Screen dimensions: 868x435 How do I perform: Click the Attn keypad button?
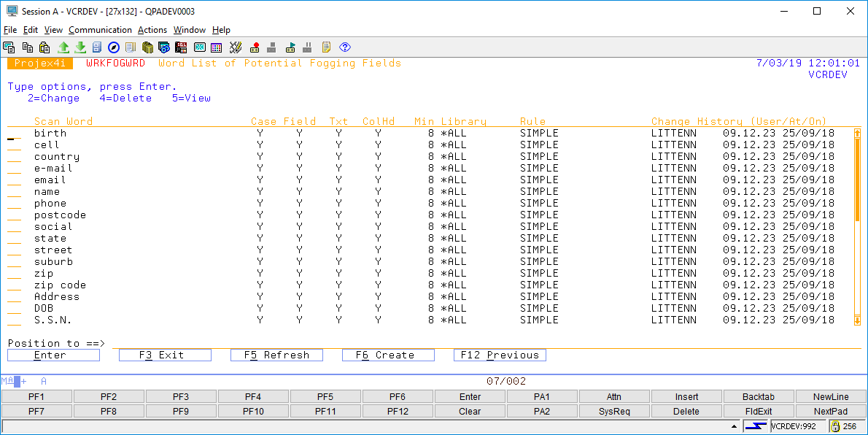tap(614, 397)
